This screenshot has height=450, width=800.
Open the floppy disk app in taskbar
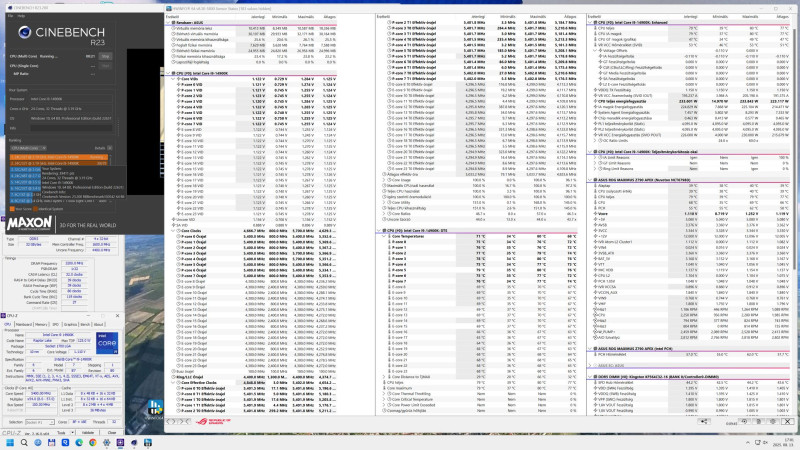pos(52,443)
